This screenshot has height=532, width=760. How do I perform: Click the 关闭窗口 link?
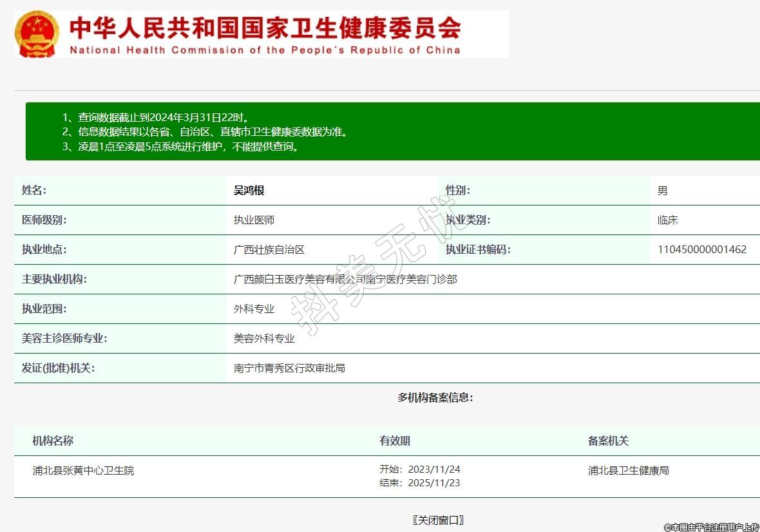[438, 520]
